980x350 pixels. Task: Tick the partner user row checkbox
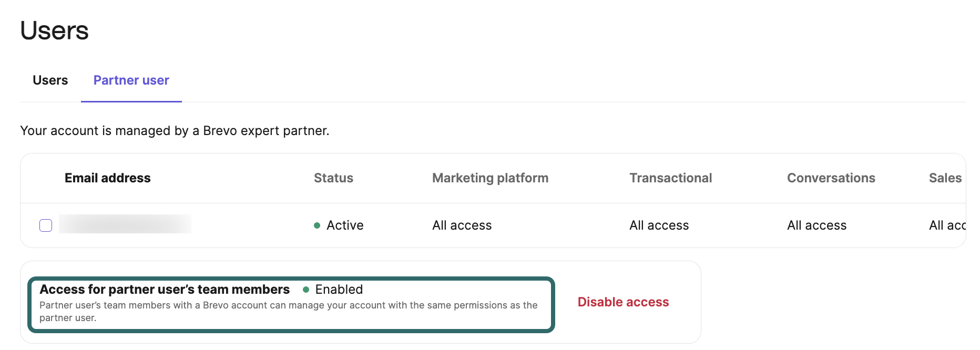46,225
